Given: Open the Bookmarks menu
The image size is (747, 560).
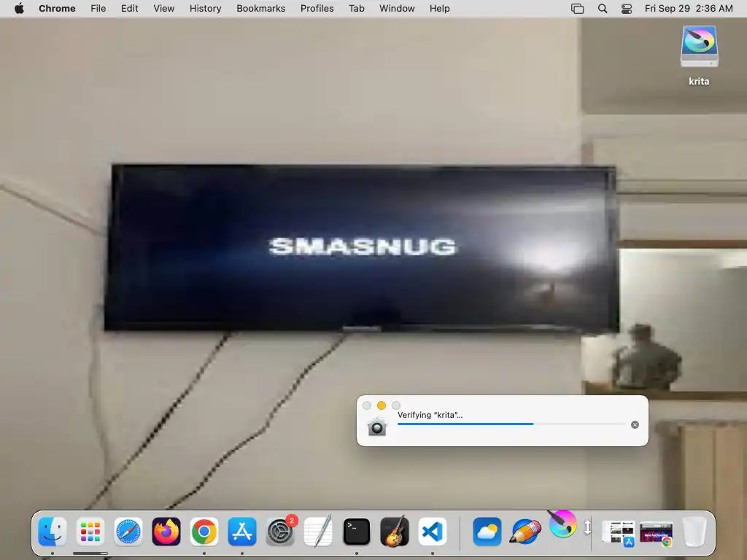Looking at the screenshot, I should [x=260, y=9].
